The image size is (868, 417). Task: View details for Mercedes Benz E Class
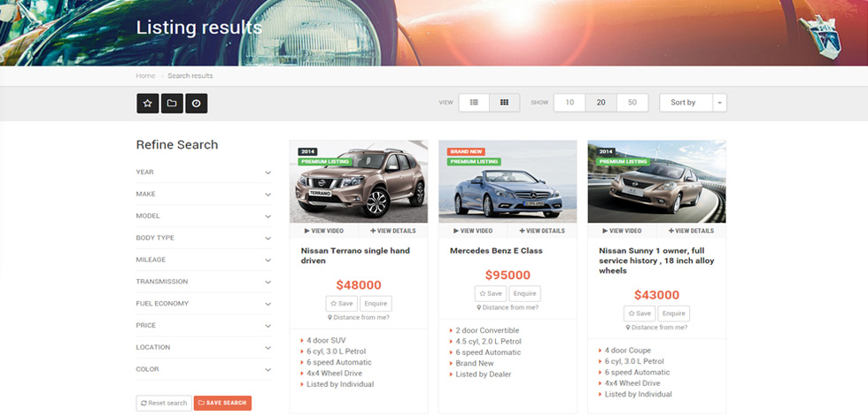click(x=542, y=230)
